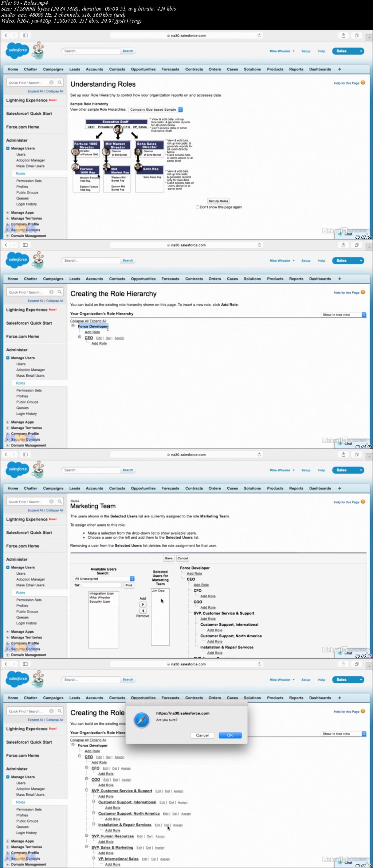The image size is (373, 868).
Task: Click Assign next to CEO on collapsed-CEO page
Action: pos(119,338)
